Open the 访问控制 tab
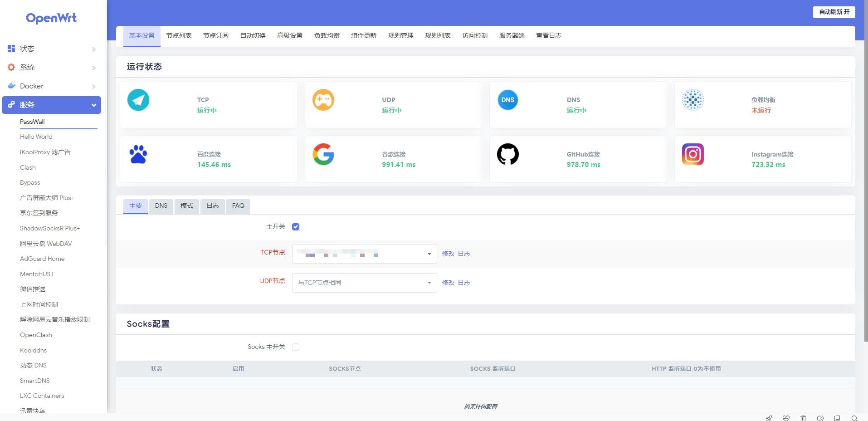The height and width of the screenshot is (421, 868). pyautogui.click(x=475, y=35)
